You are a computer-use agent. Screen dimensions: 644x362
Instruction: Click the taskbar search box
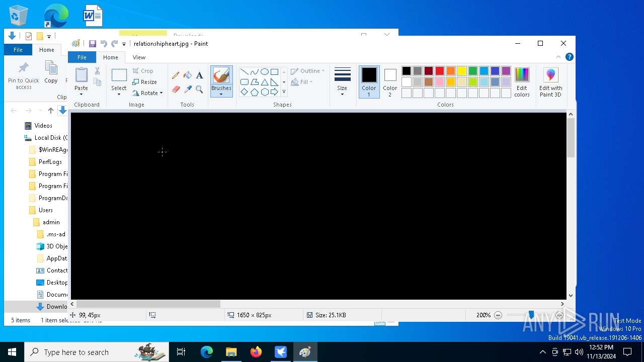(x=97, y=352)
